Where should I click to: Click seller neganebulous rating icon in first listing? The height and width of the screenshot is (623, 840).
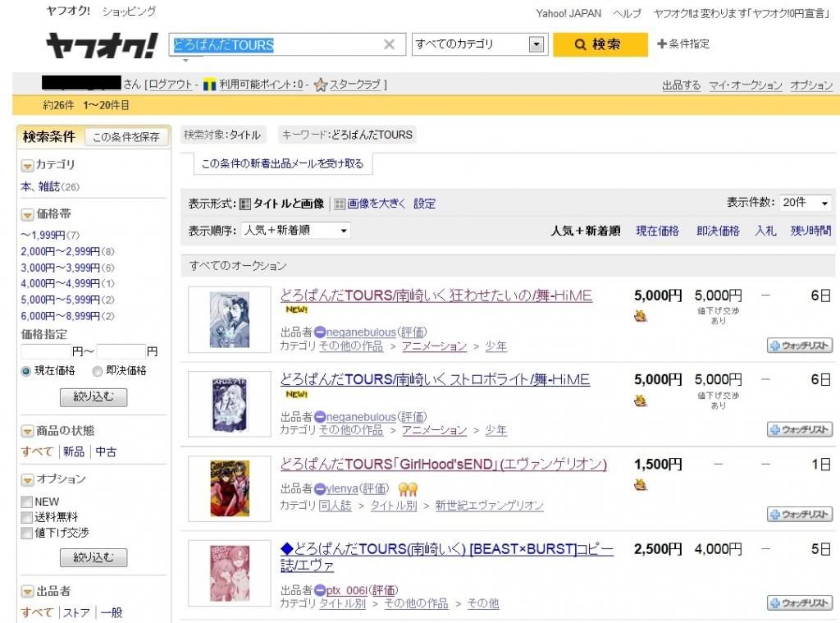(x=320, y=332)
